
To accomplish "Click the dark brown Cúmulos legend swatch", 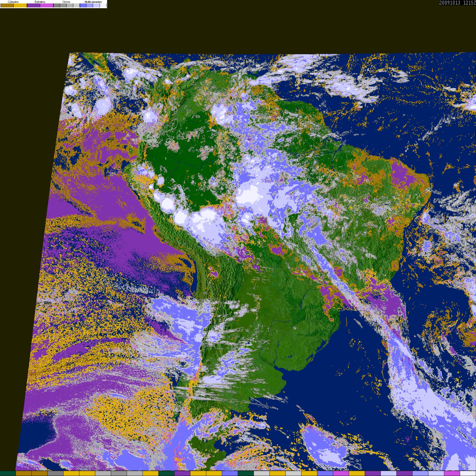I will [7, 5].
